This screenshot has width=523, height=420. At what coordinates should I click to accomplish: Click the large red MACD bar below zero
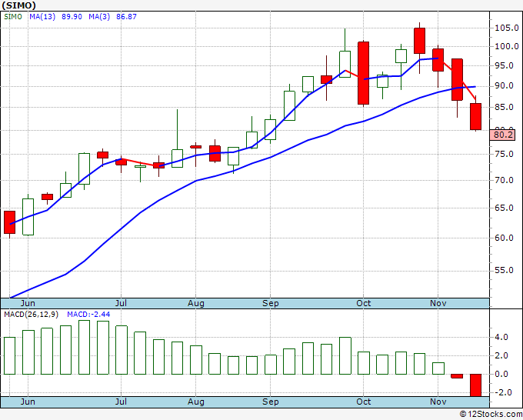(475, 385)
